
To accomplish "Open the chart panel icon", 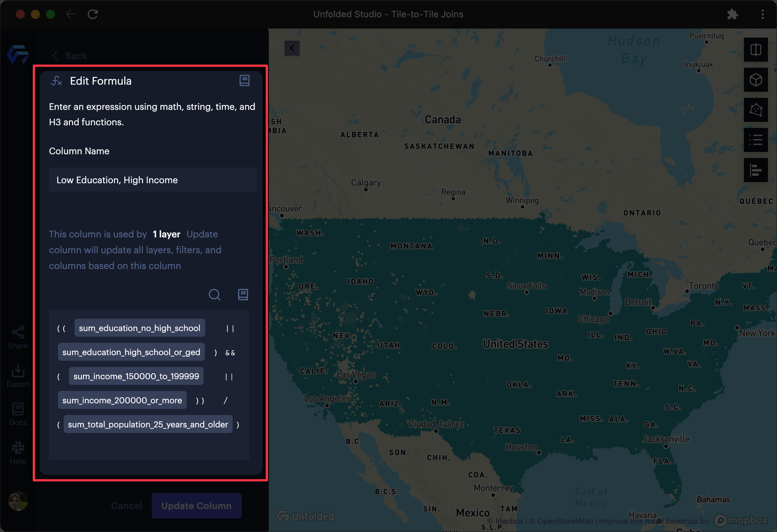I will coord(756,170).
